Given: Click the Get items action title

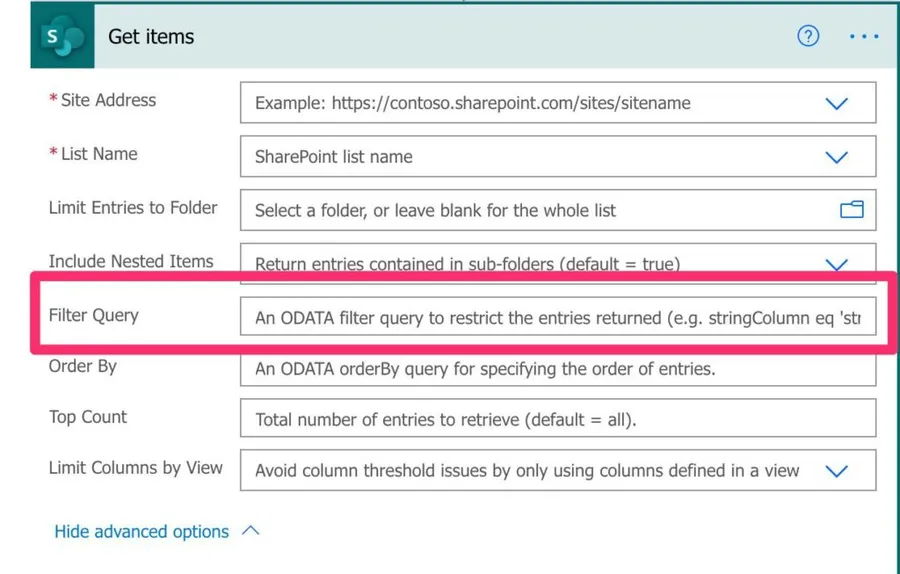Looking at the screenshot, I should [151, 37].
